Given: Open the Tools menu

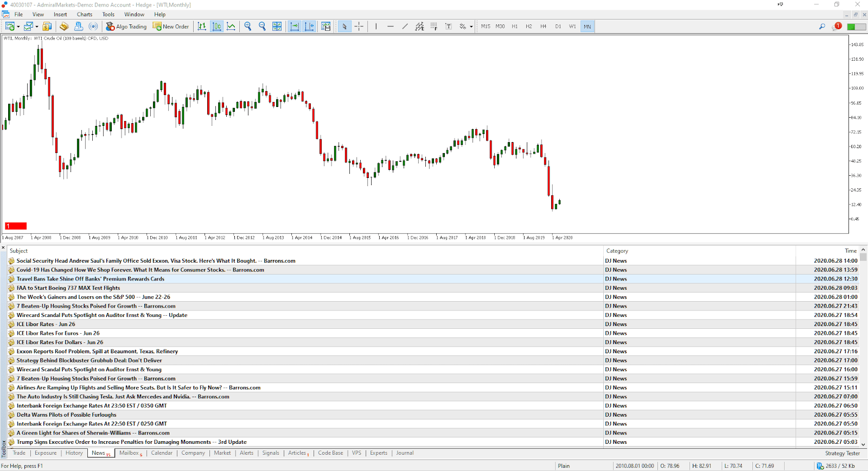Looking at the screenshot, I should point(108,15).
